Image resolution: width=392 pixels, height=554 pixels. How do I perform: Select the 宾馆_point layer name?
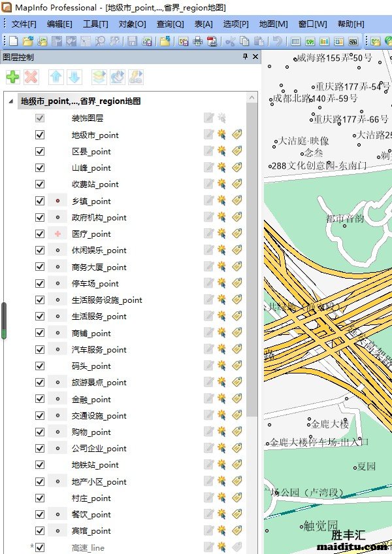click(91, 530)
